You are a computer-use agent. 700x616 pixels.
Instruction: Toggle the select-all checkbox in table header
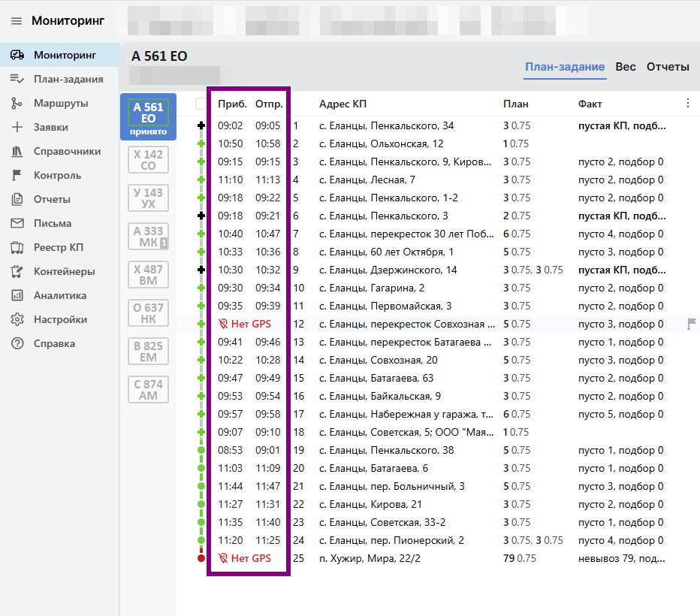201,104
